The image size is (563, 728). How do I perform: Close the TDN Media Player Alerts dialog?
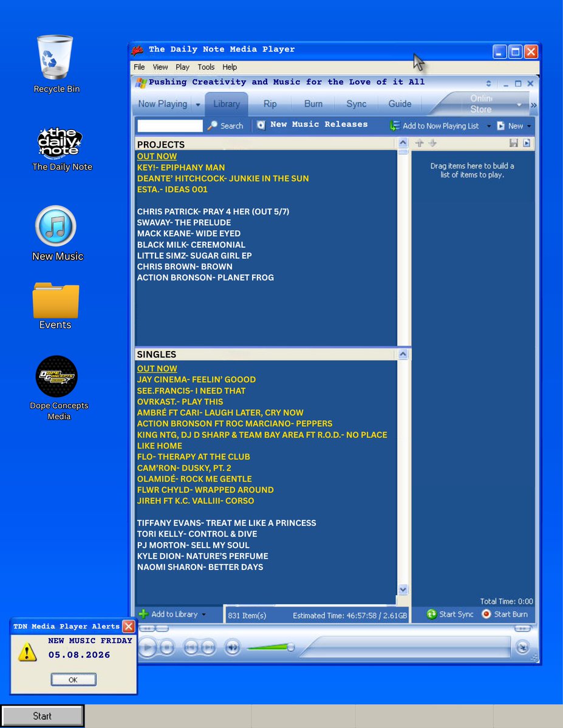(129, 627)
